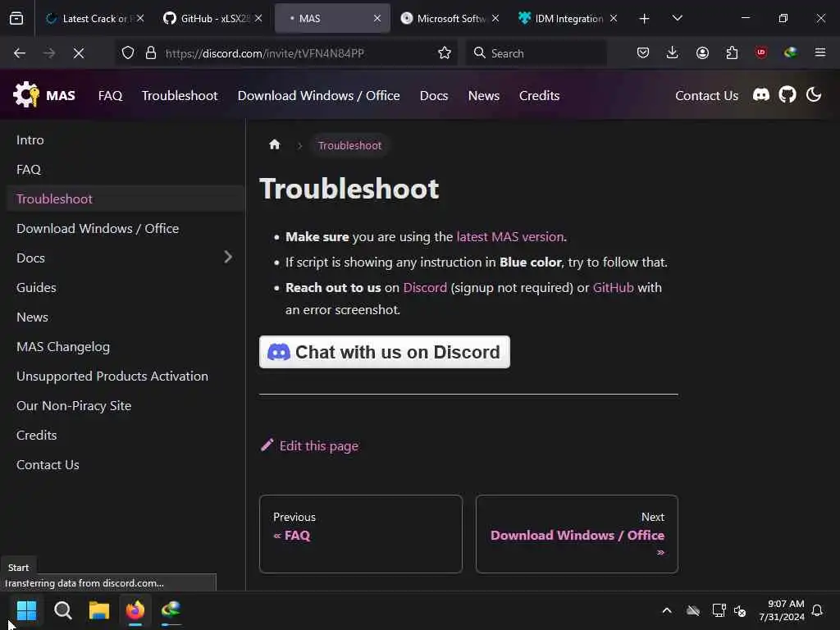Open Contact Us in top navigation
The height and width of the screenshot is (630, 840).
(706, 95)
